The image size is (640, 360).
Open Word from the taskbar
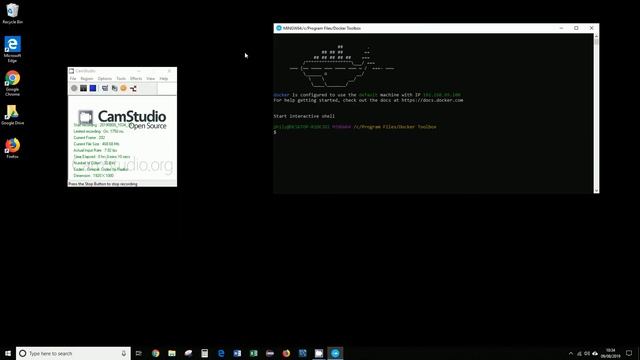coord(237,353)
